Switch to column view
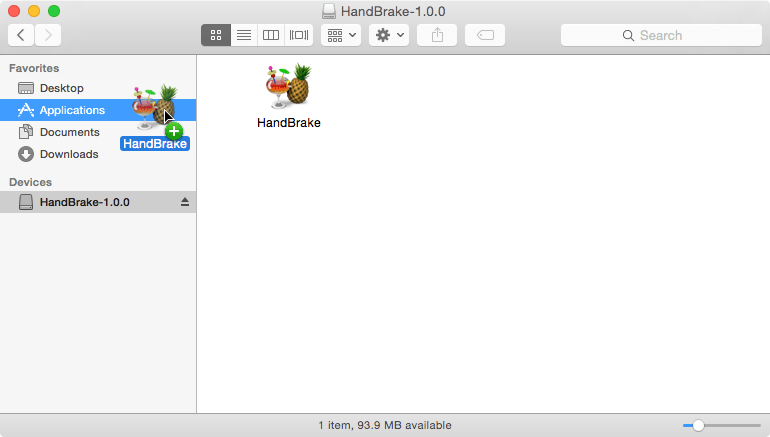Screen dimensions: 770x437 click(x=271, y=35)
